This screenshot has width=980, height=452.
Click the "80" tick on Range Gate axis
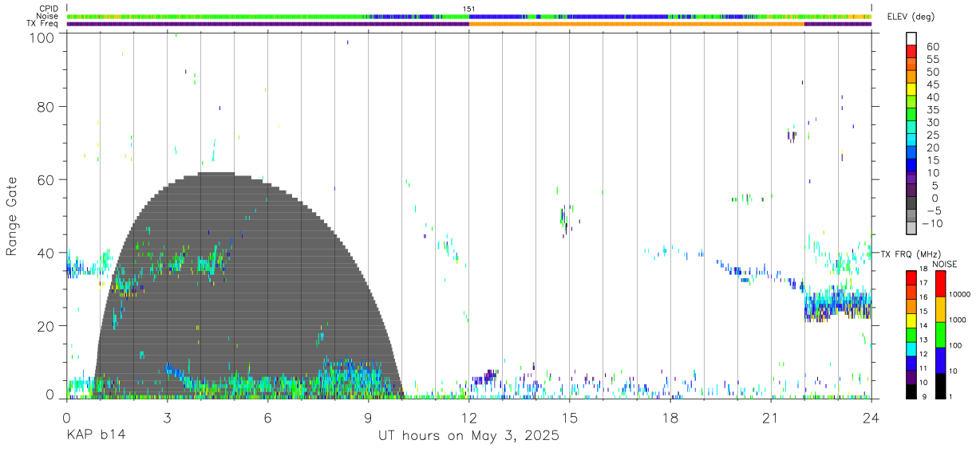pyautogui.click(x=47, y=106)
